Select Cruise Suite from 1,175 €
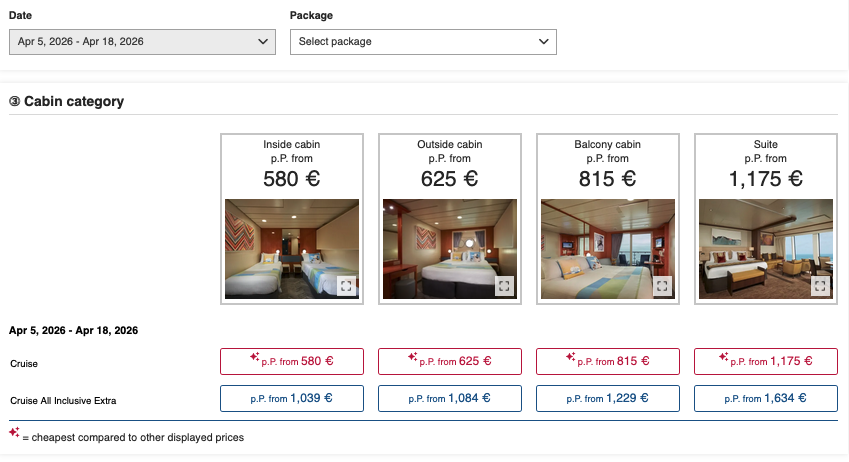This screenshot has height=462, width=849. click(766, 361)
